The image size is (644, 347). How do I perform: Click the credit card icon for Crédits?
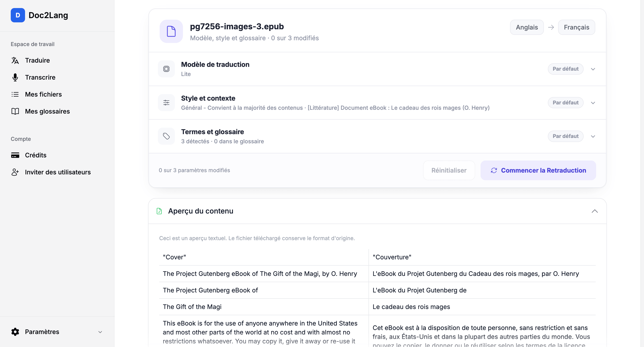(x=15, y=155)
